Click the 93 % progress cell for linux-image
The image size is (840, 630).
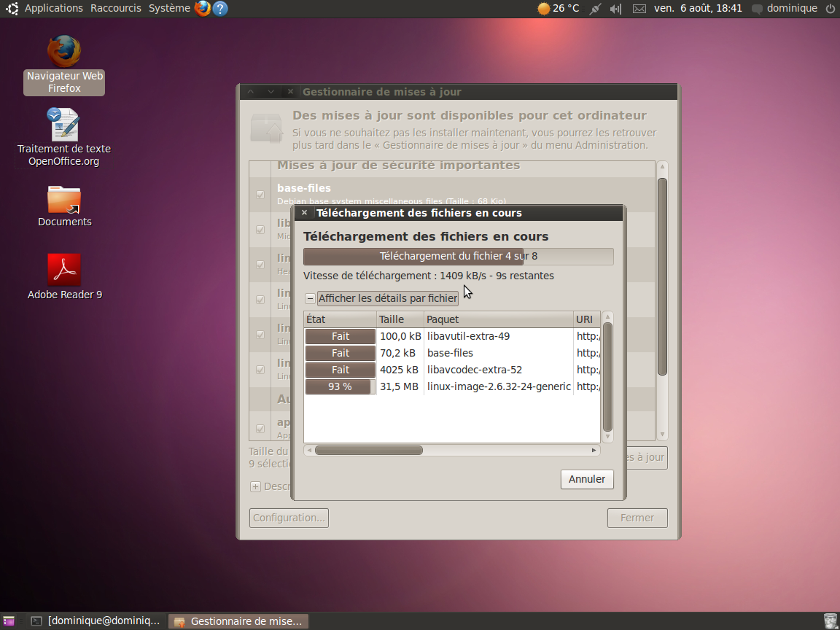pos(341,386)
